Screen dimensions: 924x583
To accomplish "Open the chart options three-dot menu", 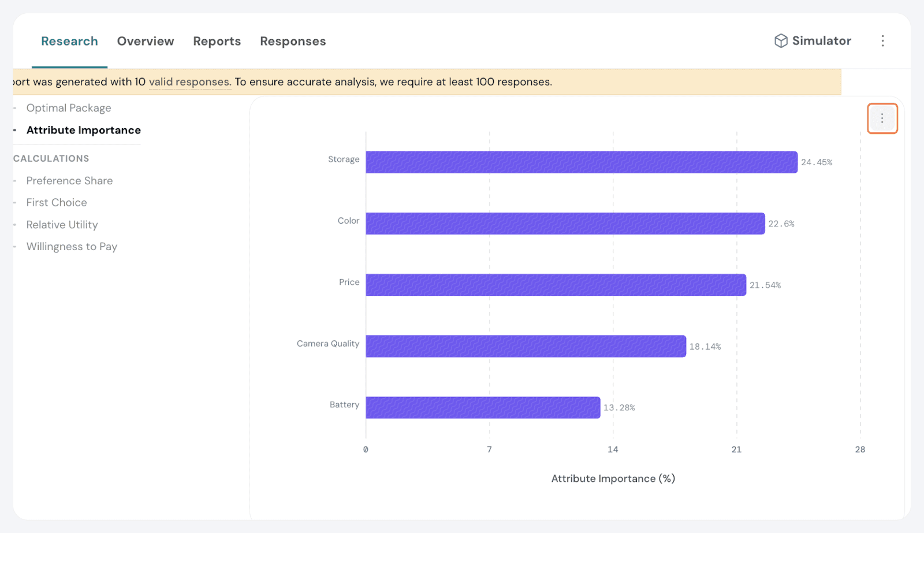I will coord(882,118).
